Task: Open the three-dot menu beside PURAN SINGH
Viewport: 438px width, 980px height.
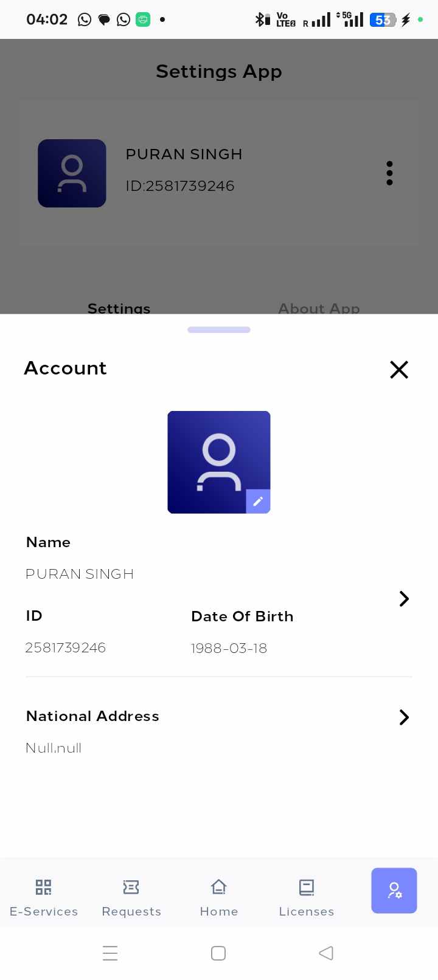Action: (389, 173)
